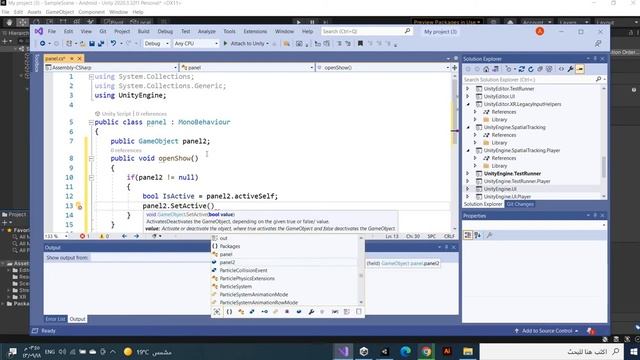Click the lightbulb quick actions icon on line 13
This screenshot has height=360, width=640.
tap(79, 206)
